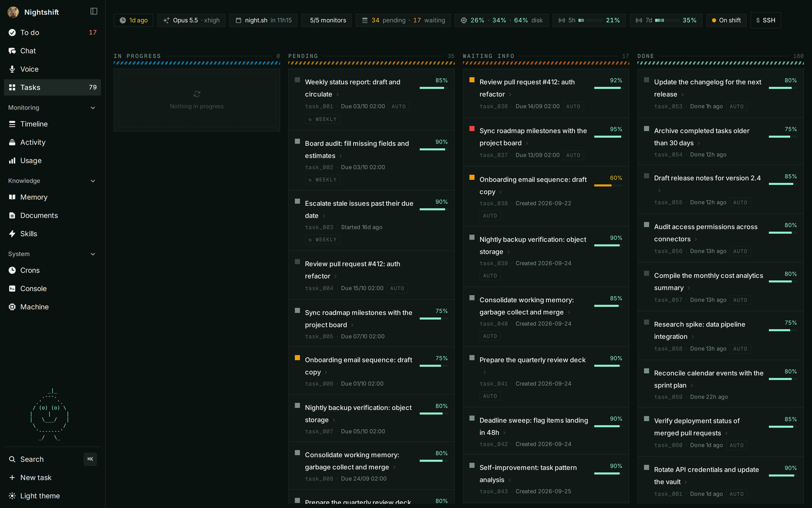The image size is (812, 508).
Task: Toggle checkbox for Update the changelog task
Action: pyautogui.click(x=646, y=80)
